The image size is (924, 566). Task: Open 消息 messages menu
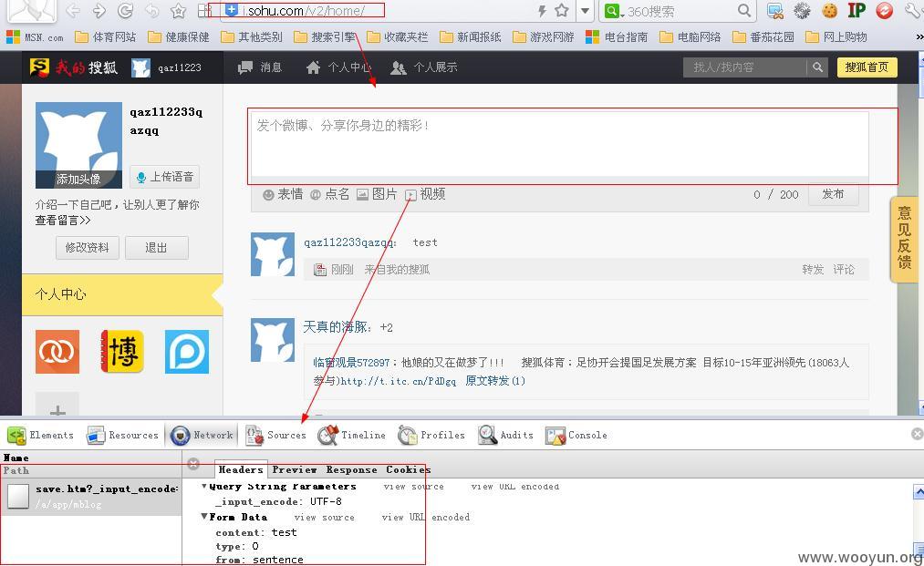coord(260,67)
